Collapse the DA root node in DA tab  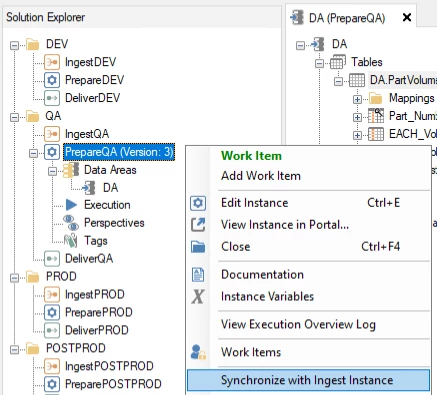(x=300, y=45)
